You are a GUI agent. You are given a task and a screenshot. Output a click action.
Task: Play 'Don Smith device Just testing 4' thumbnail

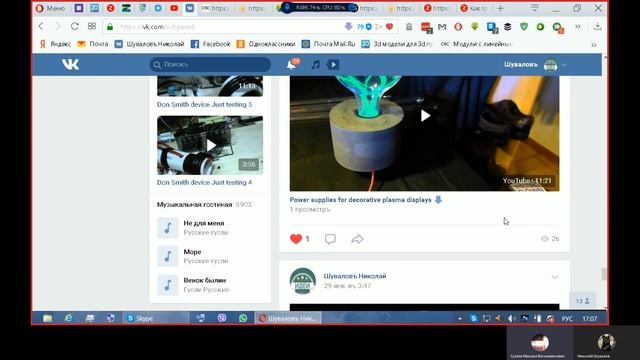point(210,145)
